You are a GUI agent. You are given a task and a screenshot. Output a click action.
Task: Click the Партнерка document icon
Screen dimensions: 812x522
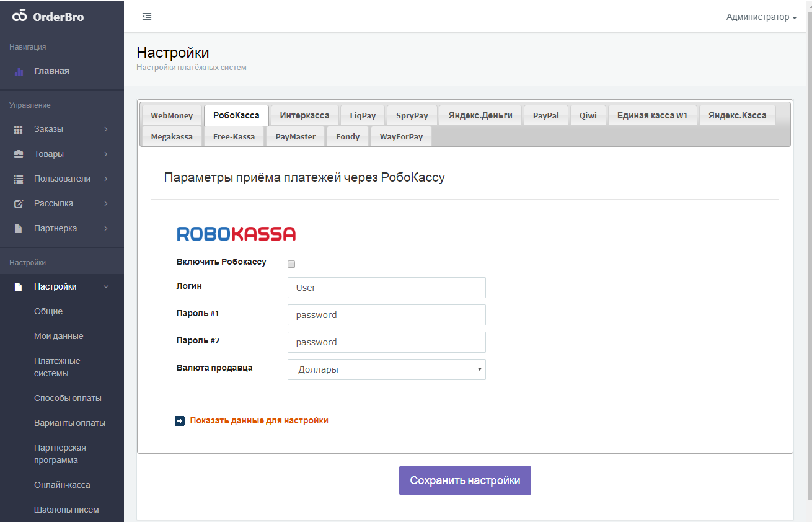(19, 229)
